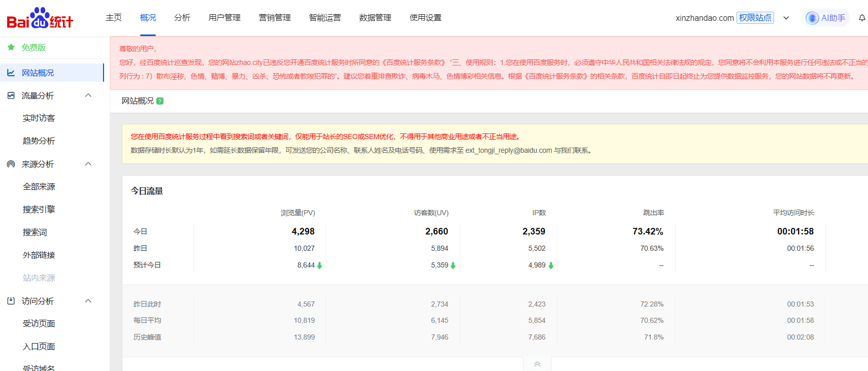The width and height of the screenshot is (868, 371).
Task: Switch to the 分析 top tab
Action: pyautogui.click(x=182, y=18)
